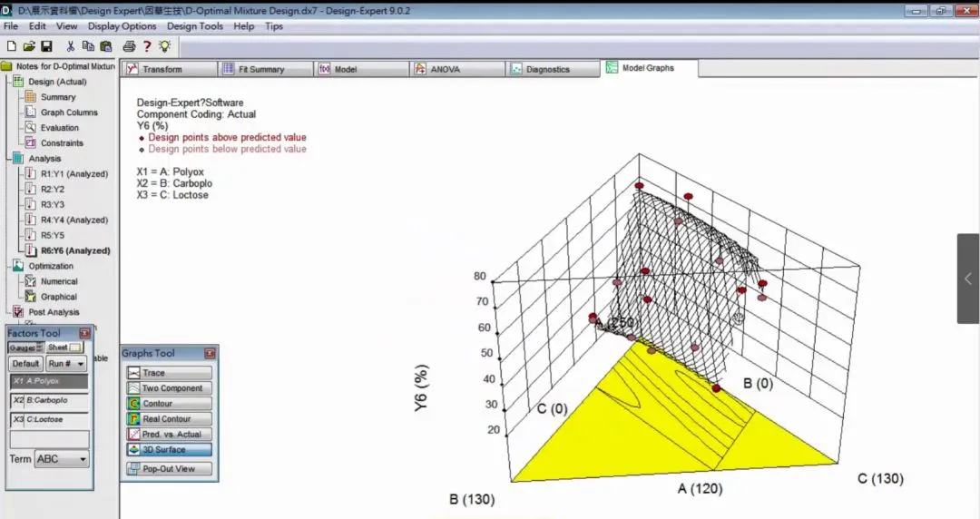This screenshot has height=519, width=980.
Task: Copy the selection to clipboard
Action: (88, 46)
